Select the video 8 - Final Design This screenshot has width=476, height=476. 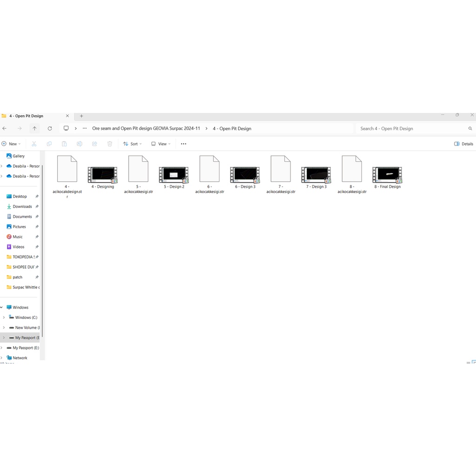[387, 178]
